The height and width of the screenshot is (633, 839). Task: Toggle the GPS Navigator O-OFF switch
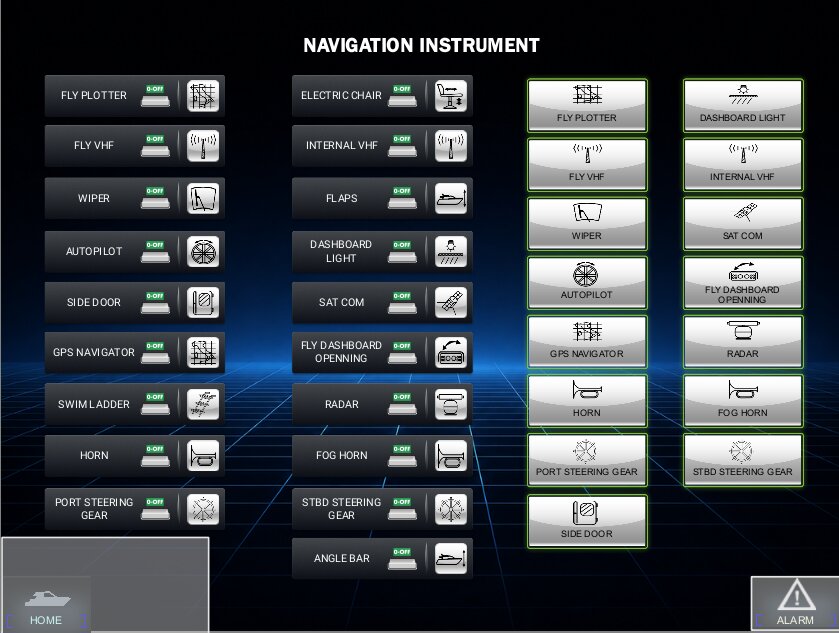pyautogui.click(x=155, y=353)
